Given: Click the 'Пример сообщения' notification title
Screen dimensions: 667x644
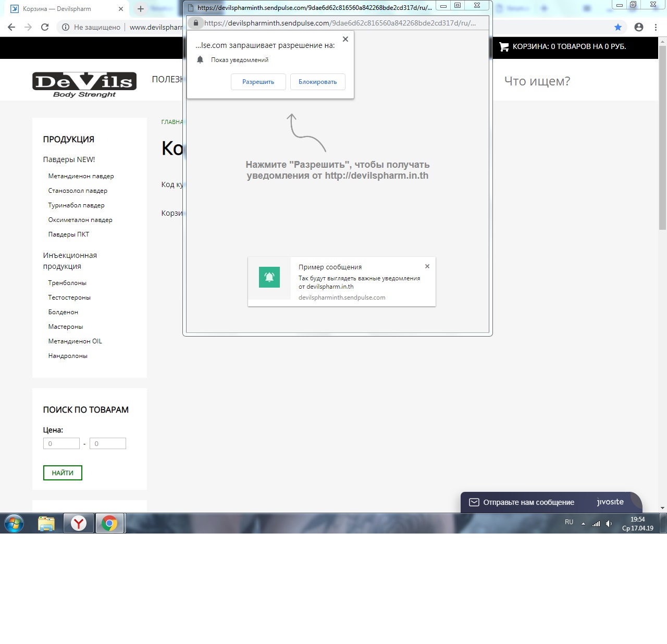Looking at the screenshot, I should click(x=330, y=267).
